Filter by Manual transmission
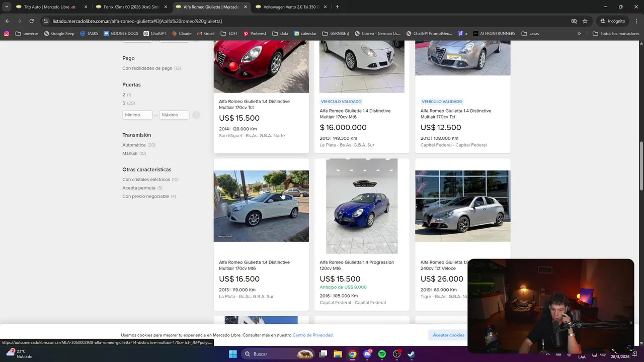The width and height of the screenshot is (644, 362). (x=134, y=153)
